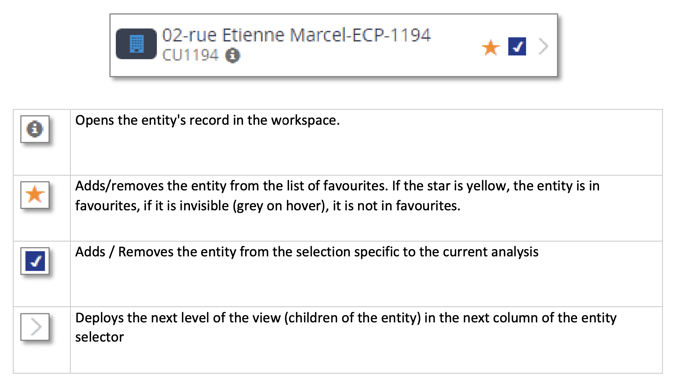Select the entity title 02-rue Etienne Marcel-ECP-1194
The width and height of the screenshot is (688, 388).
[x=296, y=35]
